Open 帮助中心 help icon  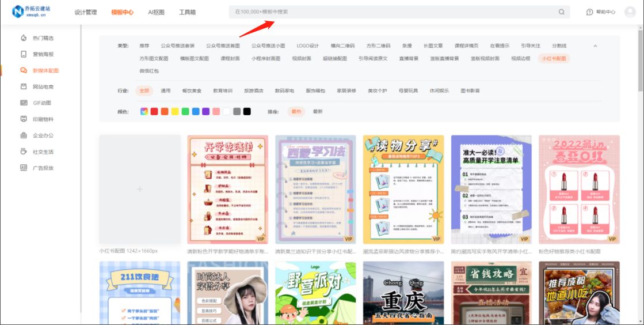[x=589, y=12]
